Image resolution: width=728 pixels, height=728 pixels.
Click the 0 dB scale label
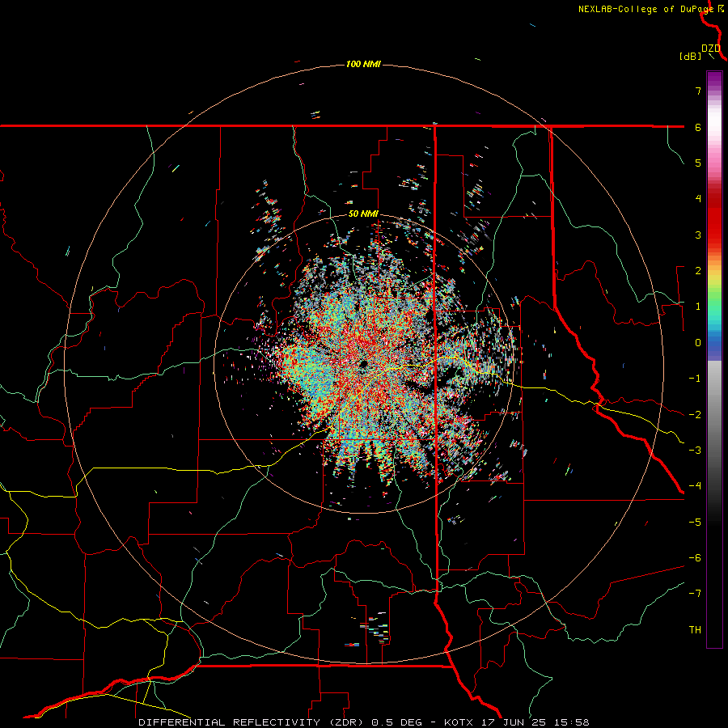(698, 343)
